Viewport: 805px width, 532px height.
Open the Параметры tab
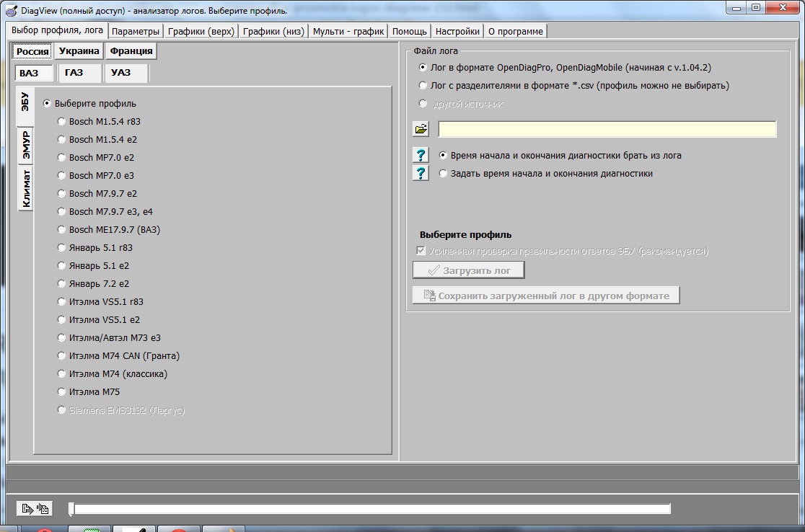click(136, 31)
